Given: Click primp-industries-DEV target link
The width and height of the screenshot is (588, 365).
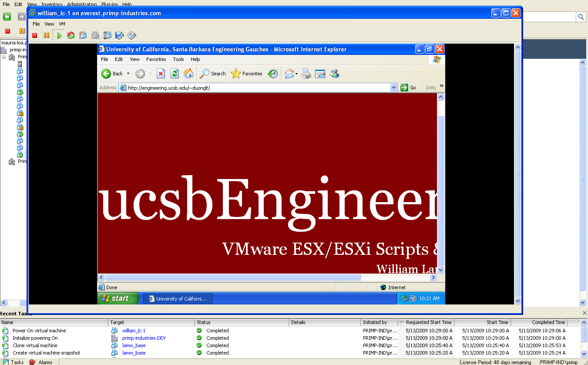Looking at the screenshot, I should 144,338.
